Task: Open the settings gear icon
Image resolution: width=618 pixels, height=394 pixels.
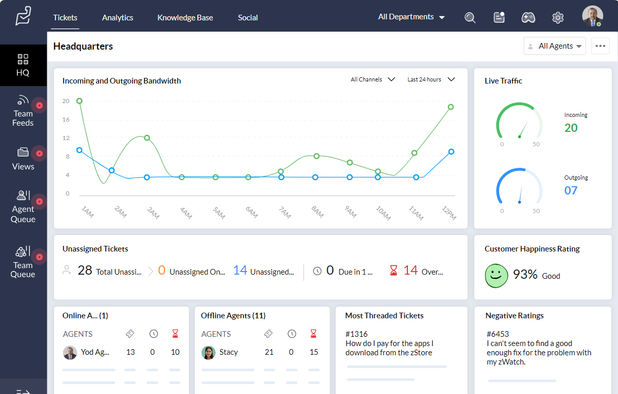Action: tap(558, 18)
